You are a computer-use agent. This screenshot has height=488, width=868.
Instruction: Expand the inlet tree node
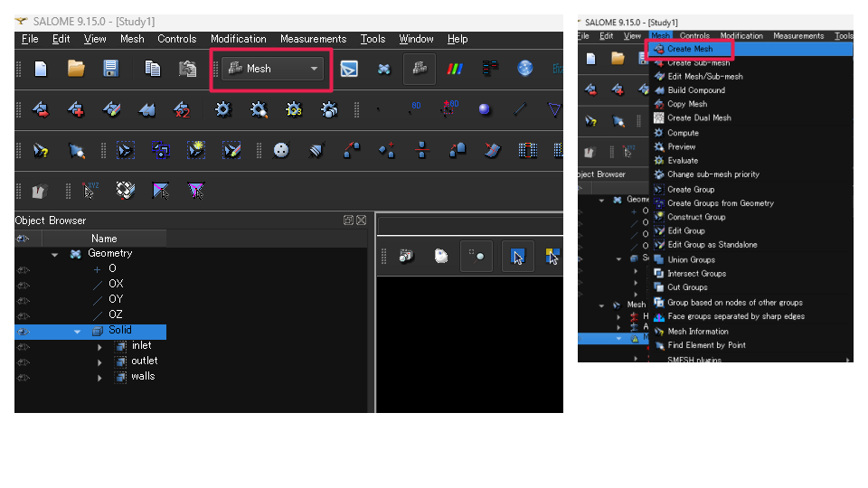coord(100,347)
